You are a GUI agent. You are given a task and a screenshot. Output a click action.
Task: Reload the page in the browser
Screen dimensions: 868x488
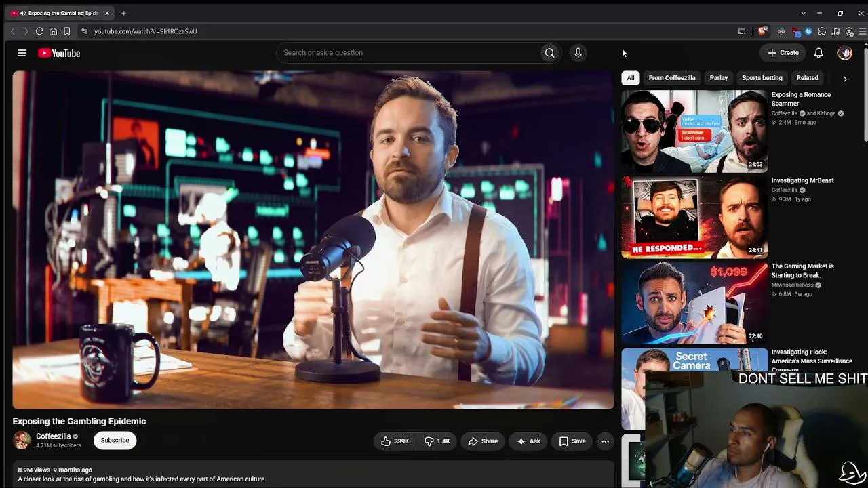[39, 31]
